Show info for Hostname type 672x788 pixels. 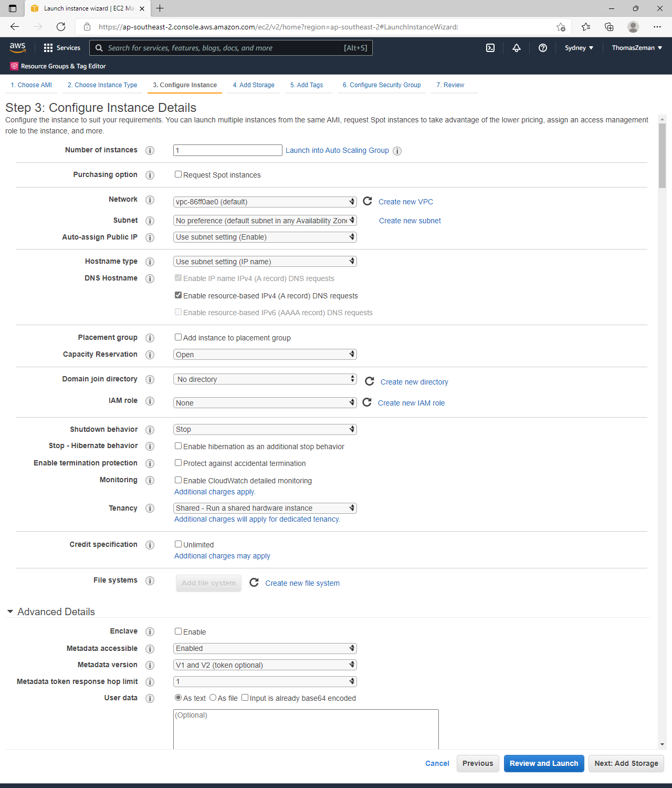pyautogui.click(x=150, y=262)
